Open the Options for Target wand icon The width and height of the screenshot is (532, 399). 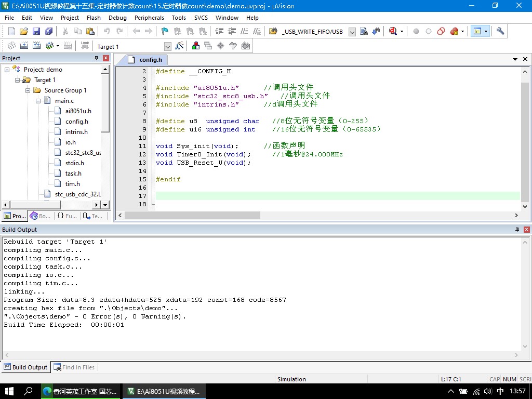point(179,46)
